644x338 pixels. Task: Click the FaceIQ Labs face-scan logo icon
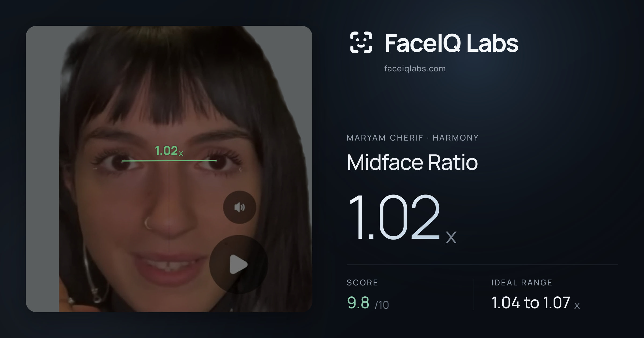(x=361, y=42)
